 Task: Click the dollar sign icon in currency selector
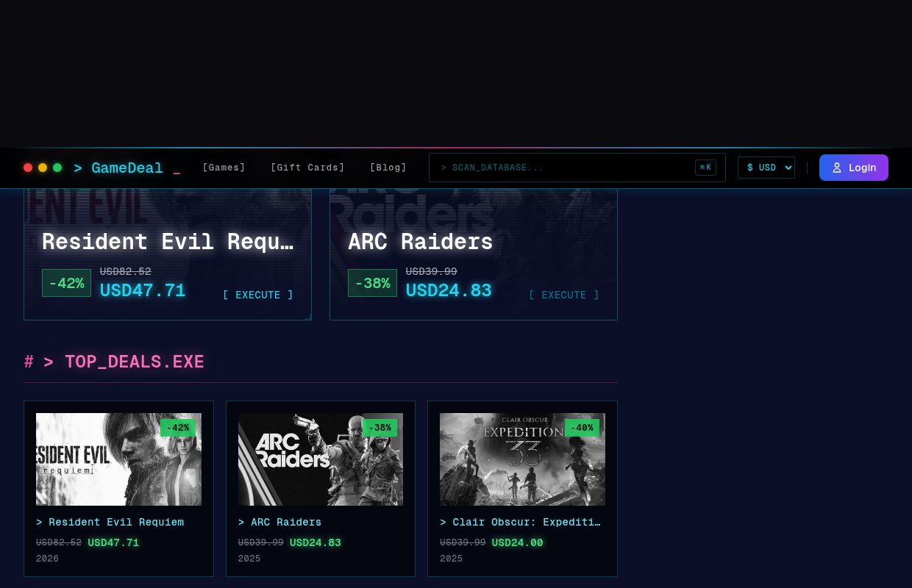pyautogui.click(x=750, y=168)
